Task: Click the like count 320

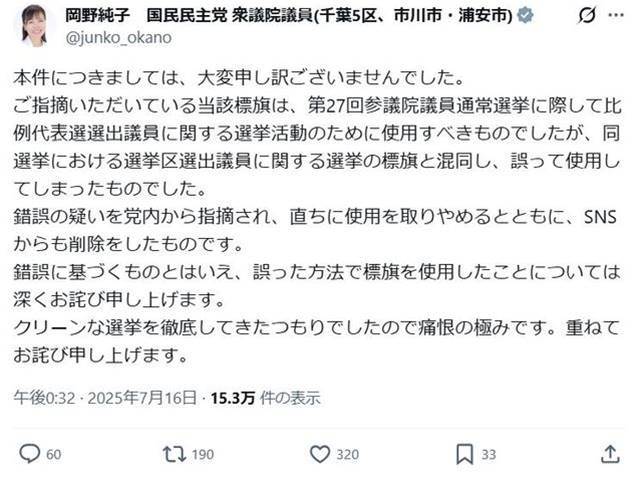Action: (x=348, y=456)
